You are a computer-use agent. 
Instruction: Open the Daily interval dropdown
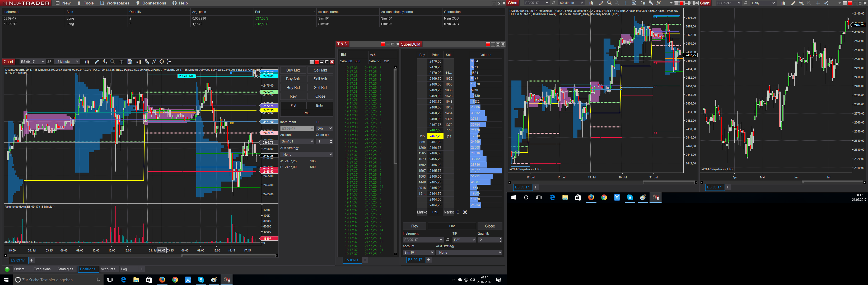pos(763,3)
